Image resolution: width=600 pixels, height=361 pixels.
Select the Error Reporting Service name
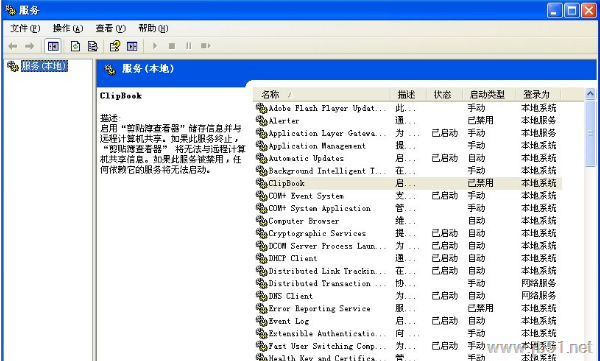320,309
